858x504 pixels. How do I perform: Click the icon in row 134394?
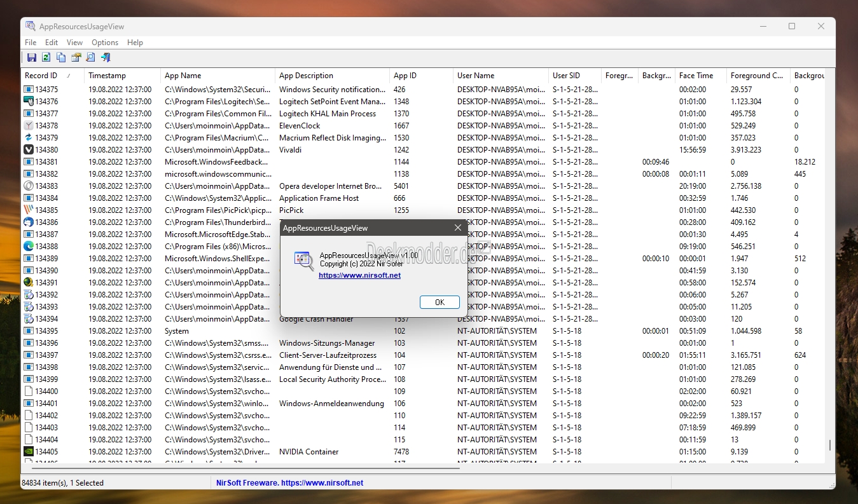click(x=29, y=319)
